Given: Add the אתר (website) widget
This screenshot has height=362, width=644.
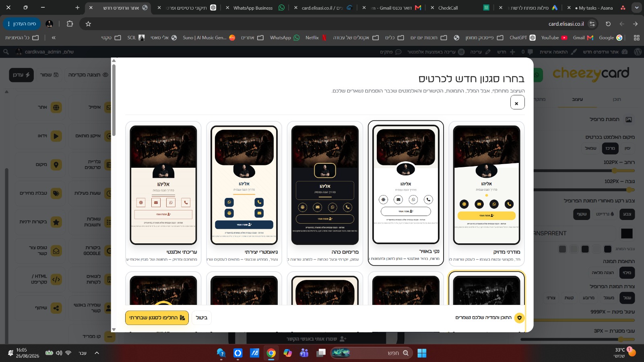Looking at the screenshot, I should [x=39, y=107].
